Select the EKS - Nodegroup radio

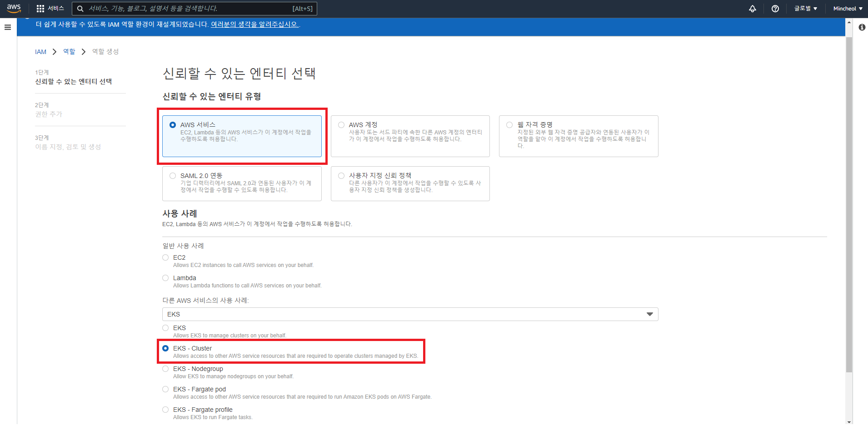coord(165,369)
